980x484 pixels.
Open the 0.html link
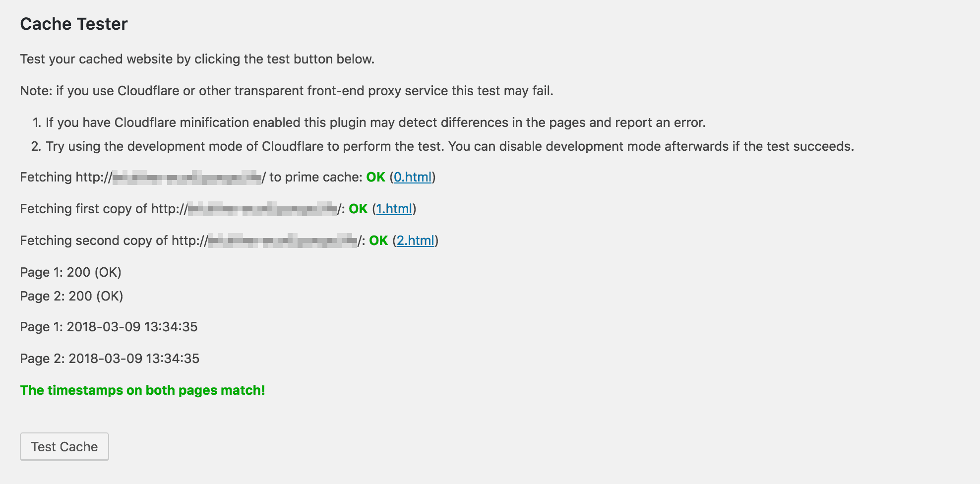[413, 177]
